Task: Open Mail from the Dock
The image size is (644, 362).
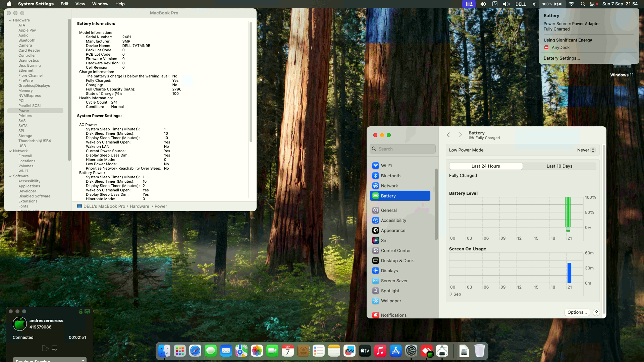Action: point(226,351)
